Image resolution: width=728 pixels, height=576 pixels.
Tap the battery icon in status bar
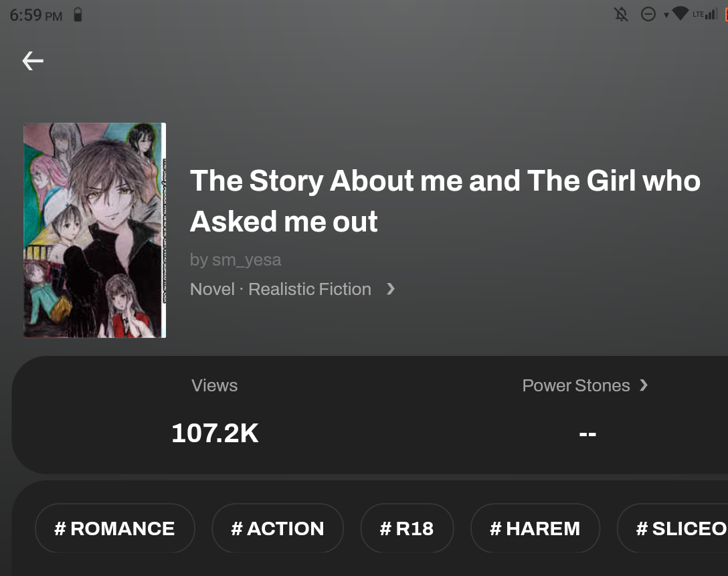78,15
